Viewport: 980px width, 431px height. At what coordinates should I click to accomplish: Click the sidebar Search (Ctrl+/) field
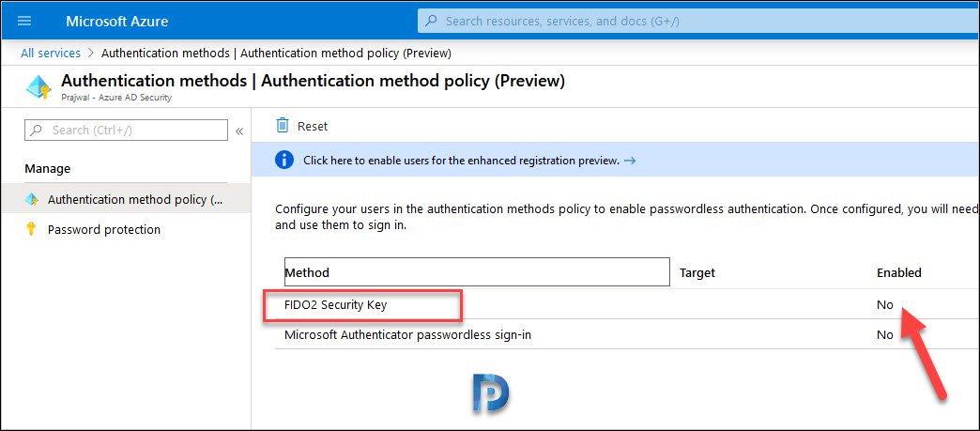coord(126,131)
